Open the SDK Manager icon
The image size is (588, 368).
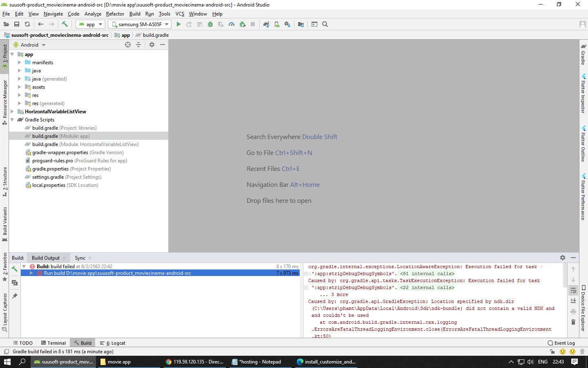[287, 25]
